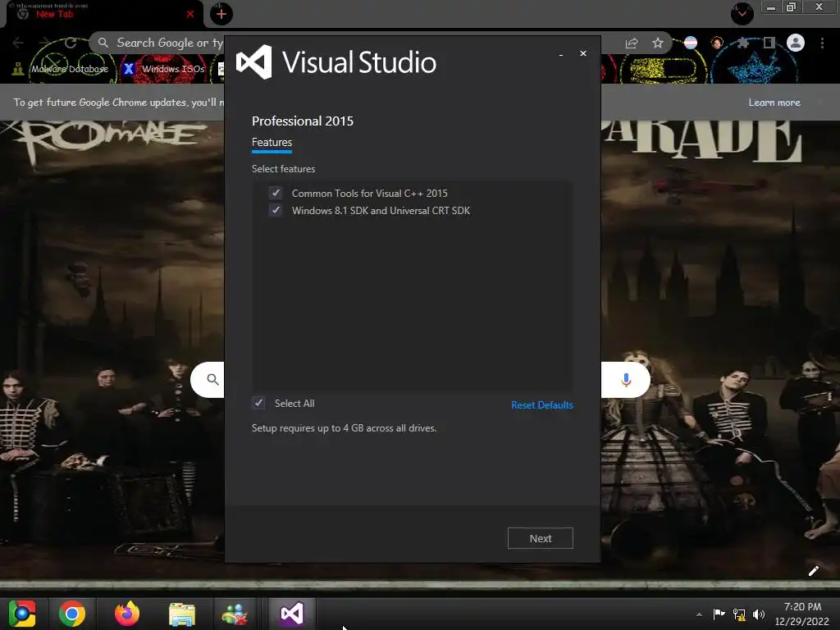Click the Professional 2015 heading text
The image size is (840, 630).
[303, 121]
